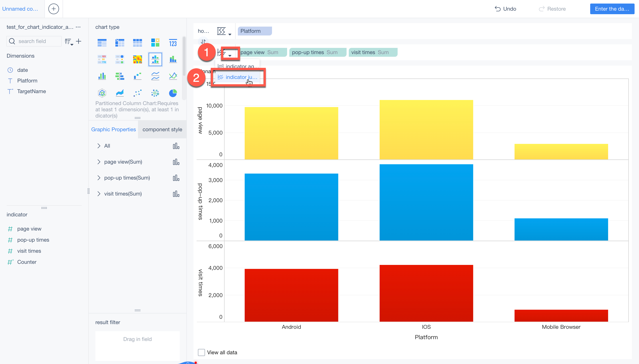Expand the visit times(Sum) properties row

click(99, 194)
